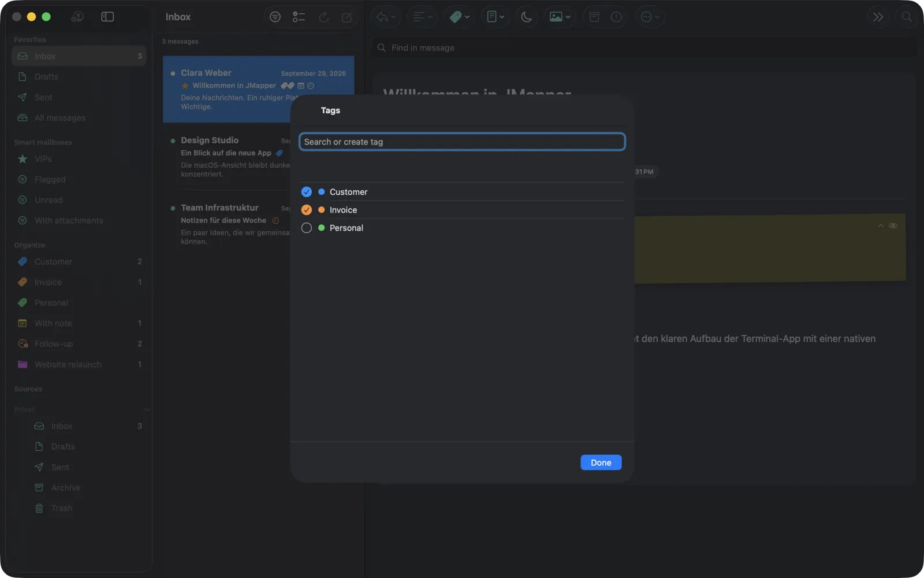This screenshot has width=924, height=578.
Task: Click the clock icon on Notizen für diese Woche
Action: (x=275, y=220)
